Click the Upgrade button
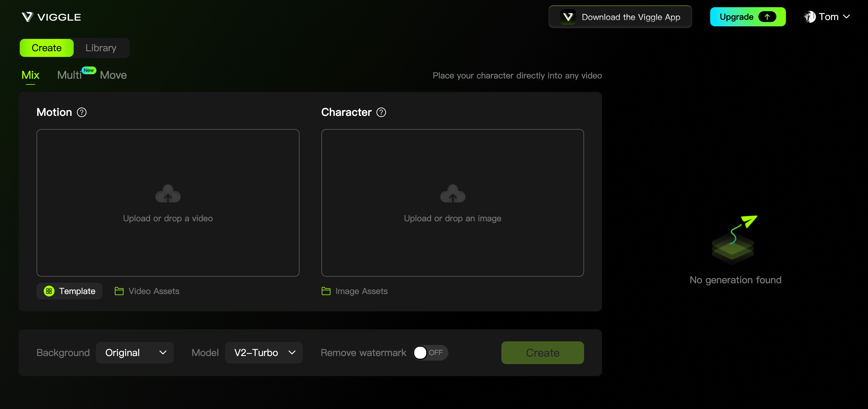The image size is (868, 409). coord(748,16)
